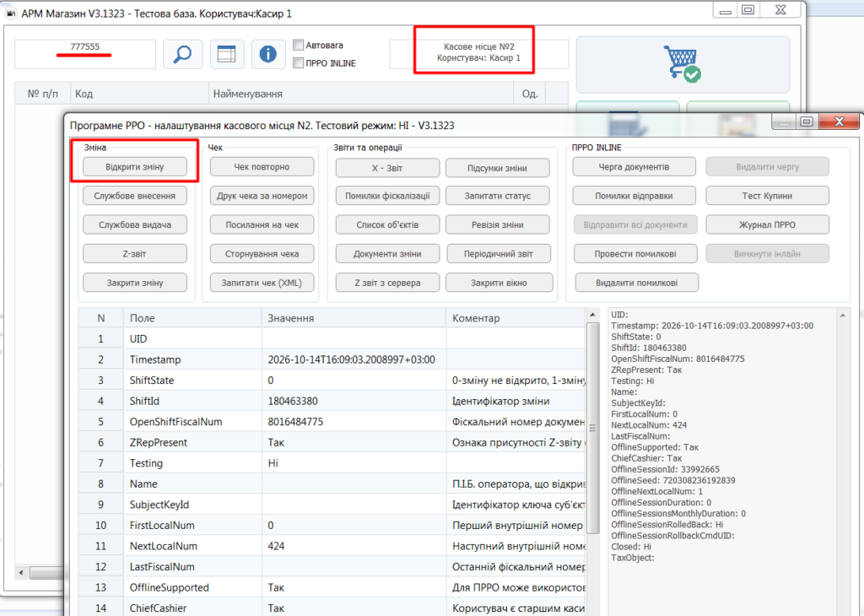Click the Поле column header
The height and width of the screenshot is (616, 864).
click(x=193, y=318)
